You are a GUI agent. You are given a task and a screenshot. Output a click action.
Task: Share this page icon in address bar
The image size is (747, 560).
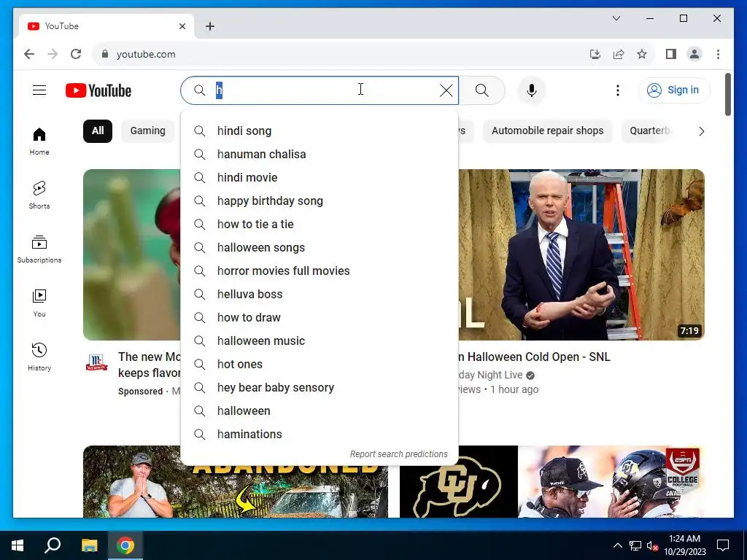[x=619, y=54]
